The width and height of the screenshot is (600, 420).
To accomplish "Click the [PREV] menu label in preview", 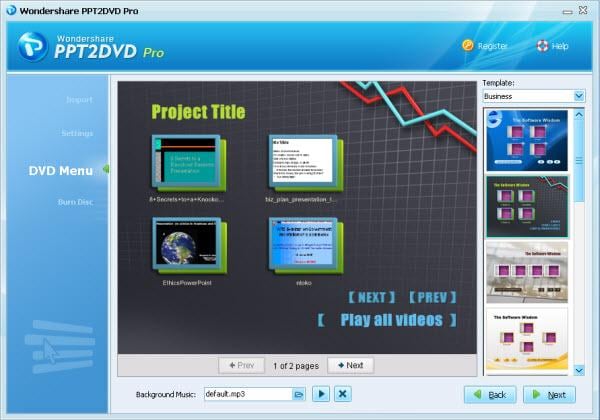I will tap(433, 297).
